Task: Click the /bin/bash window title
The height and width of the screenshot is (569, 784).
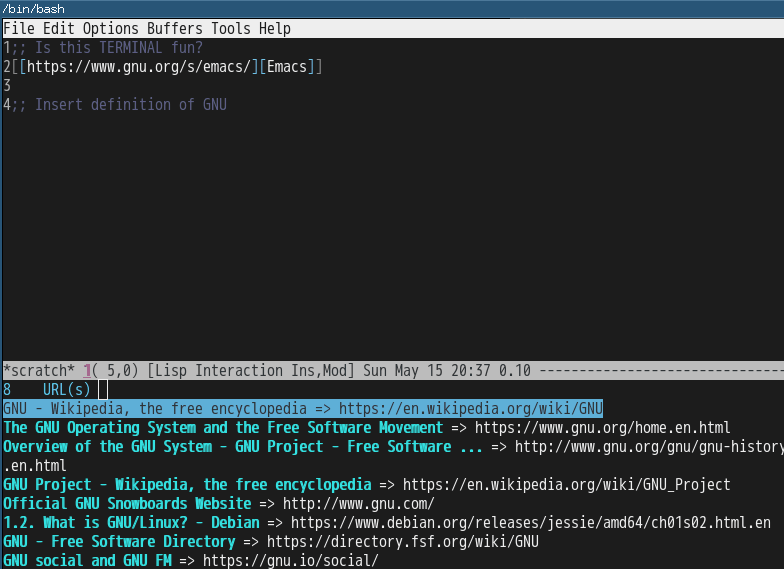Action: (33, 8)
